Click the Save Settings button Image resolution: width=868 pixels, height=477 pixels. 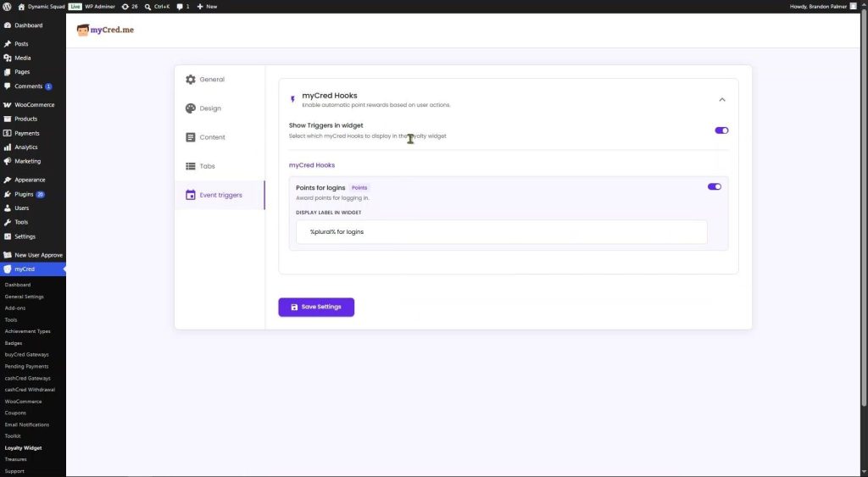point(316,307)
